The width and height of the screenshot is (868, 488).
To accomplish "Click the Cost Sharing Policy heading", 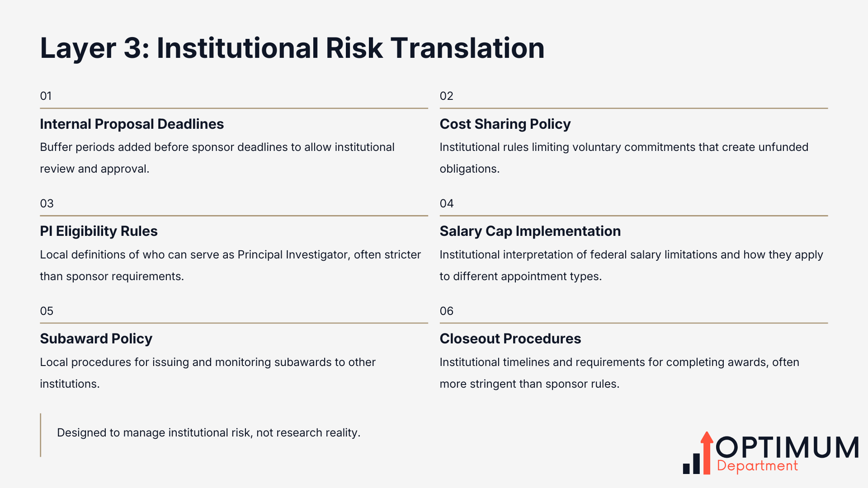I will point(505,124).
